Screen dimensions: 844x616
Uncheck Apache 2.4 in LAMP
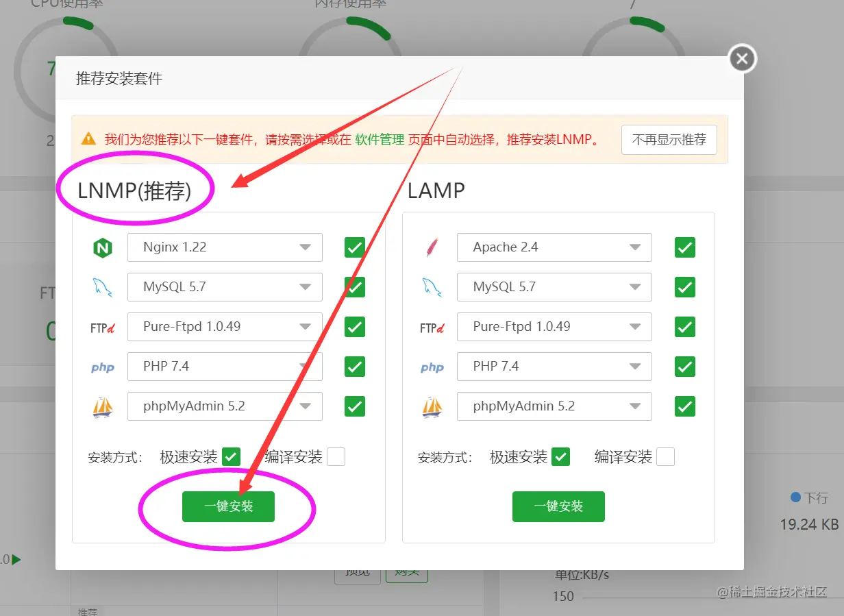(685, 247)
